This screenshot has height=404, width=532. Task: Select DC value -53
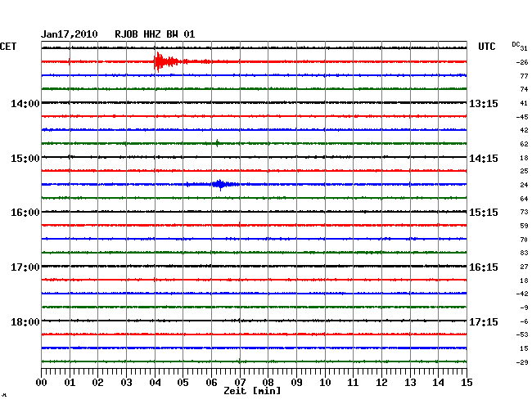click(x=522, y=334)
